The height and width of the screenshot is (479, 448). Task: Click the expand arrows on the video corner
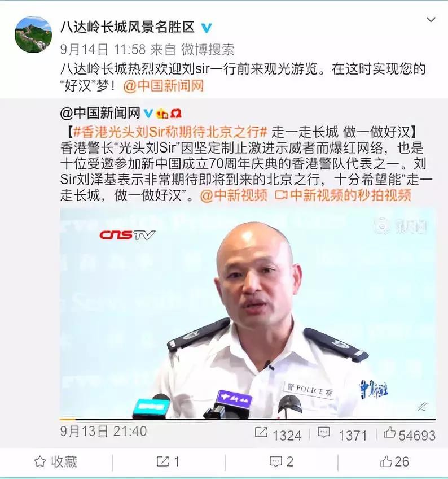[x=423, y=406]
